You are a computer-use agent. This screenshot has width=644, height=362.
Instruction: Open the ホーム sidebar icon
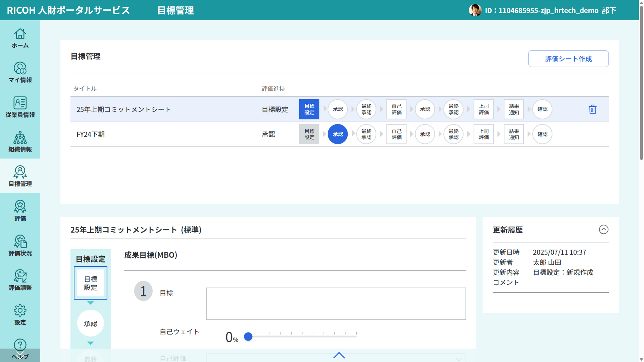[20, 38]
